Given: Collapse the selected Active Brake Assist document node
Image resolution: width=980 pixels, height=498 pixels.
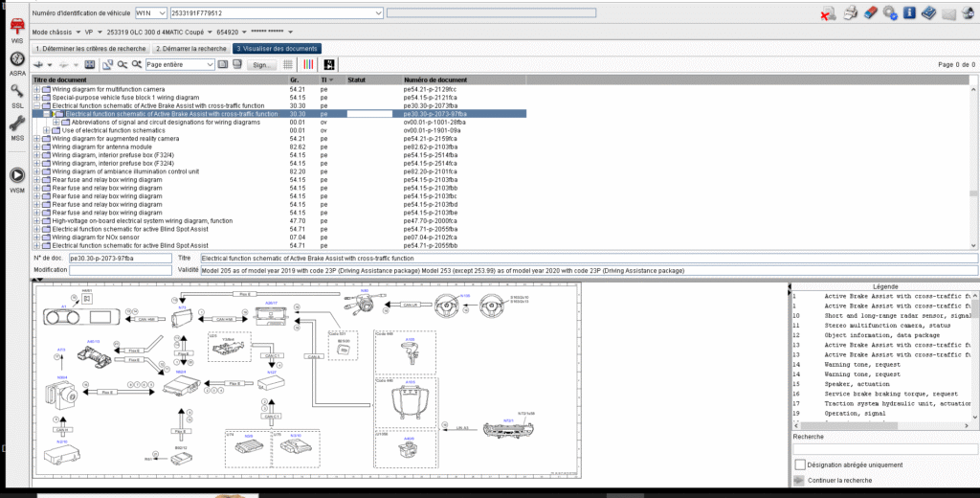Looking at the screenshot, I should [47, 114].
